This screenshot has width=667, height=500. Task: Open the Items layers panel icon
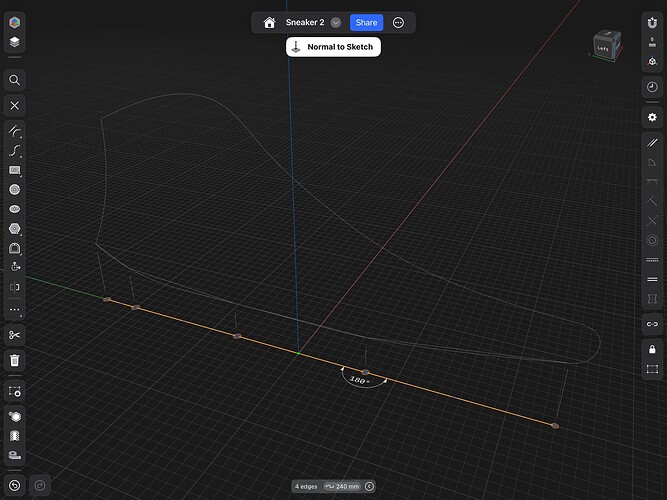pos(14,42)
